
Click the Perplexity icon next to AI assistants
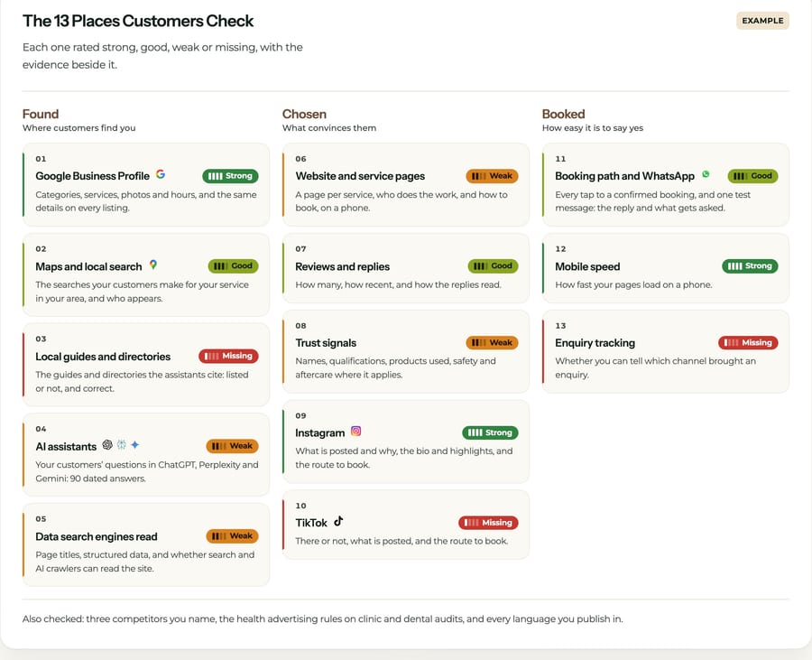[122, 444]
